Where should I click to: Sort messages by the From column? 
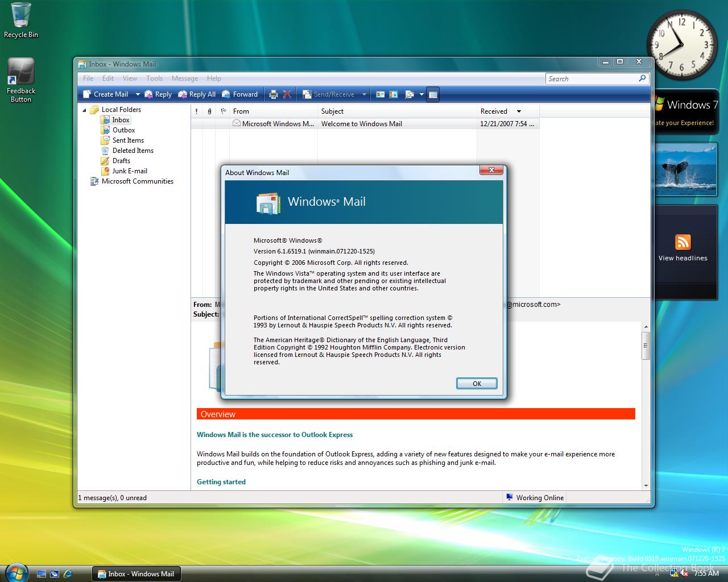274,111
